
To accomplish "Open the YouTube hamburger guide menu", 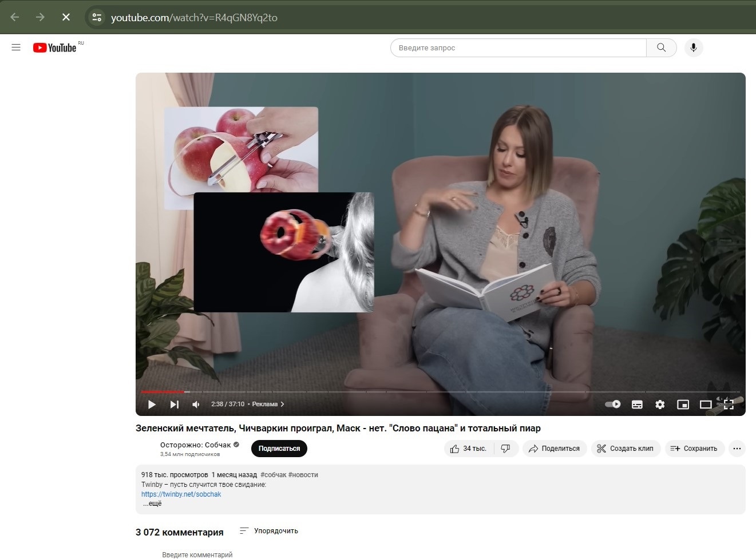I will pos(16,47).
